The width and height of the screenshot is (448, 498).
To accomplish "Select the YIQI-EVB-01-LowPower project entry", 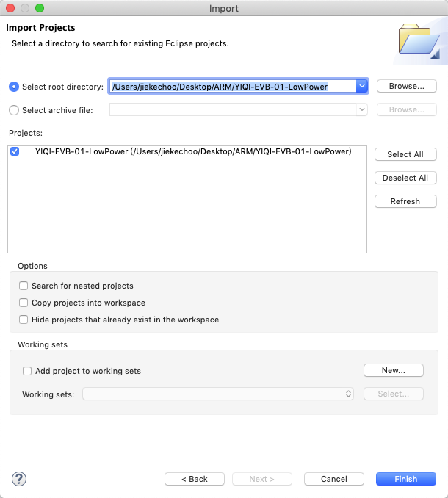I will [x=193, y=152].
